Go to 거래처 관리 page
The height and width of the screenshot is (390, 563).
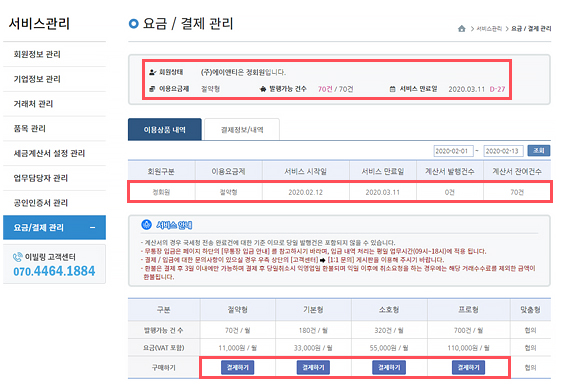(x=54, y=104)
